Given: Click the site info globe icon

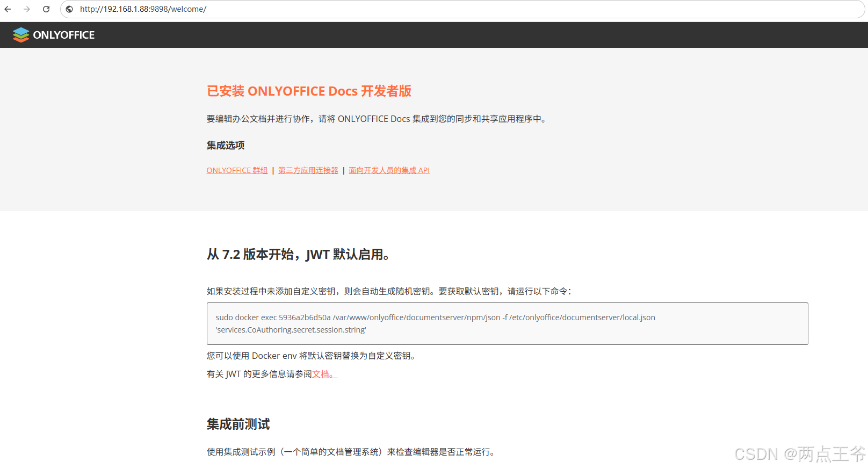Looking at the screenshot, I should [x=69, y=9].
